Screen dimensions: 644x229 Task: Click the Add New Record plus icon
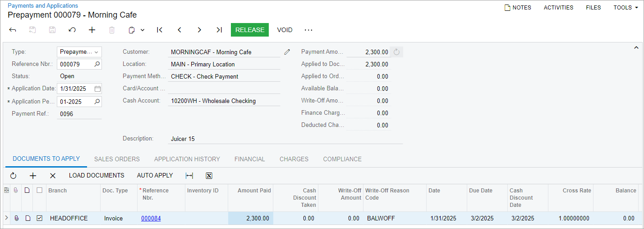tap(92, 30)
